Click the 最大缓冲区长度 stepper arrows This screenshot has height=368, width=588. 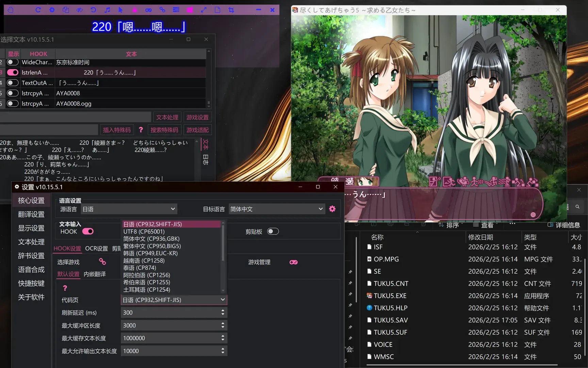point(223,325)
